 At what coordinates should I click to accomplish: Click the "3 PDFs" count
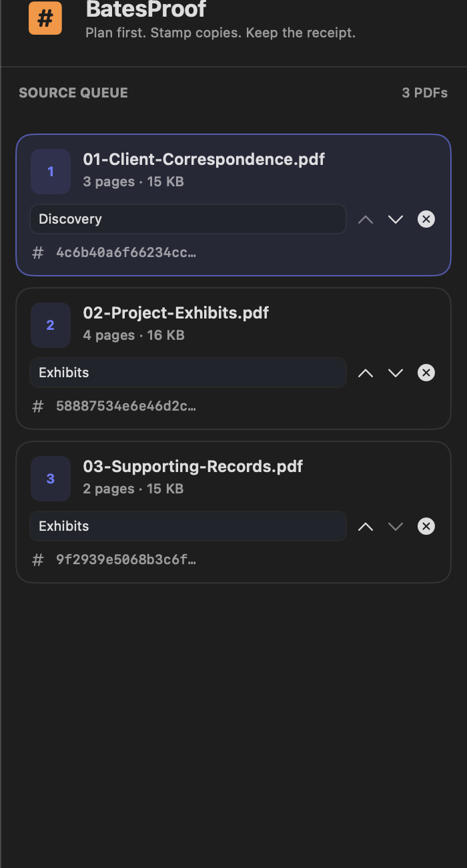(425, 93)
